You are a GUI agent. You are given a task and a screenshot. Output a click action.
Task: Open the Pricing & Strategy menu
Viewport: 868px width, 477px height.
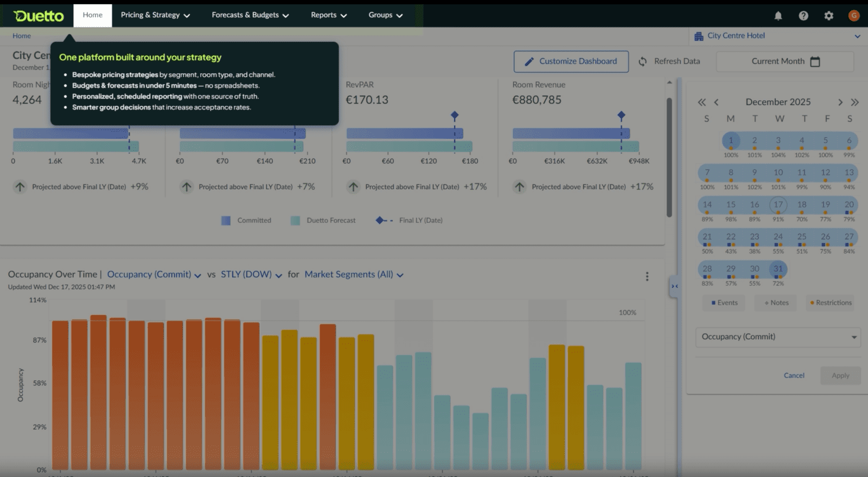(x=155, y=15)
